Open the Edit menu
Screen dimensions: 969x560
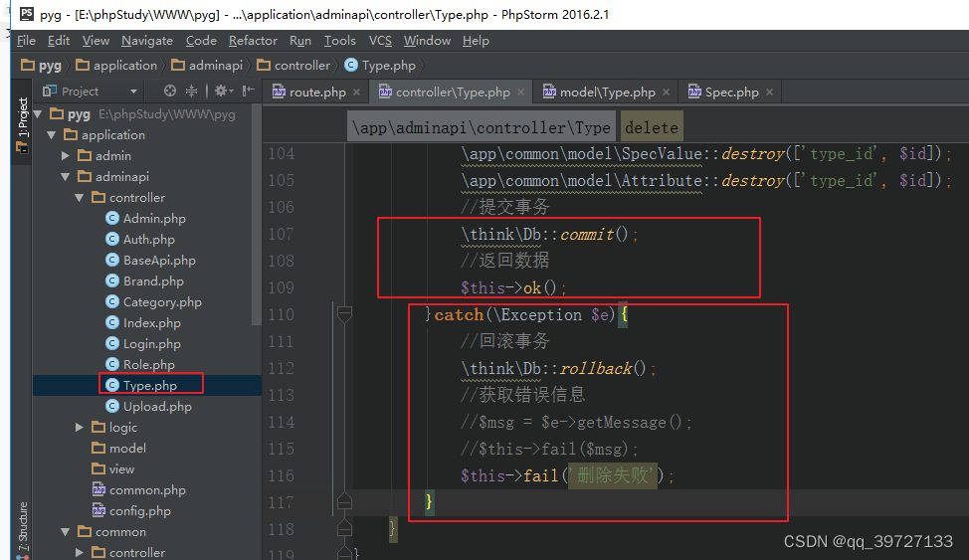59,41
